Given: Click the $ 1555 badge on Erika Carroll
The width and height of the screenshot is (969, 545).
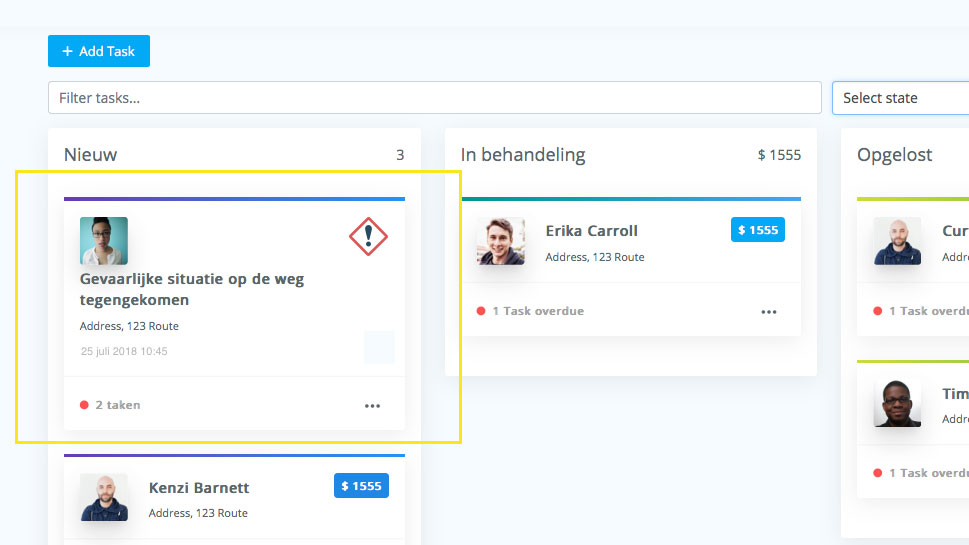Looking at the screenshot, I should pos(757,230).
